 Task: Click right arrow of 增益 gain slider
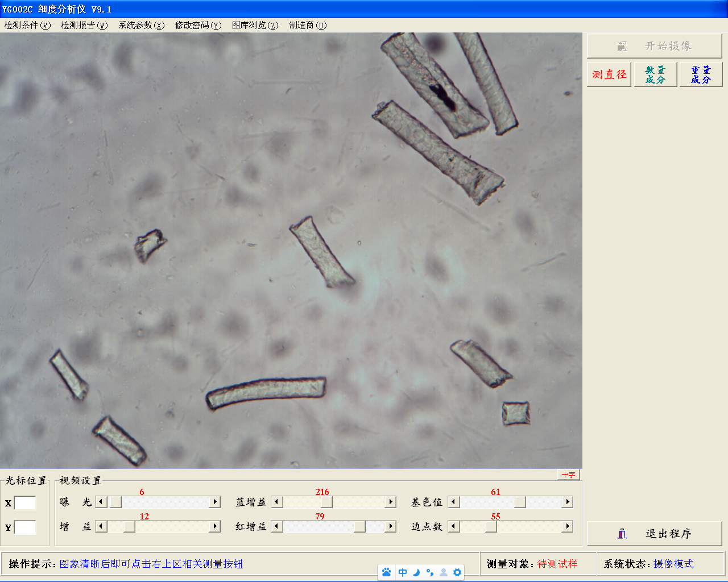pos(215,526)
